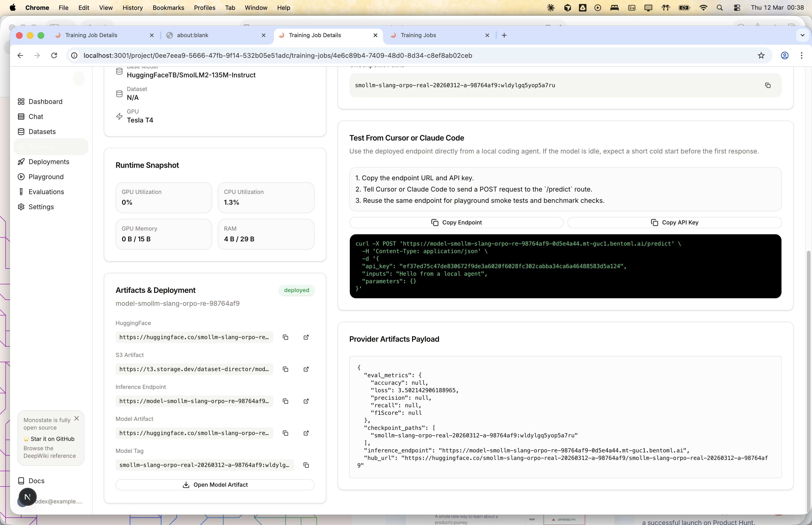The width and height of the screenshot is (812, 525).
Task: Bookmark this page with star icon
Action: [761, 55]
